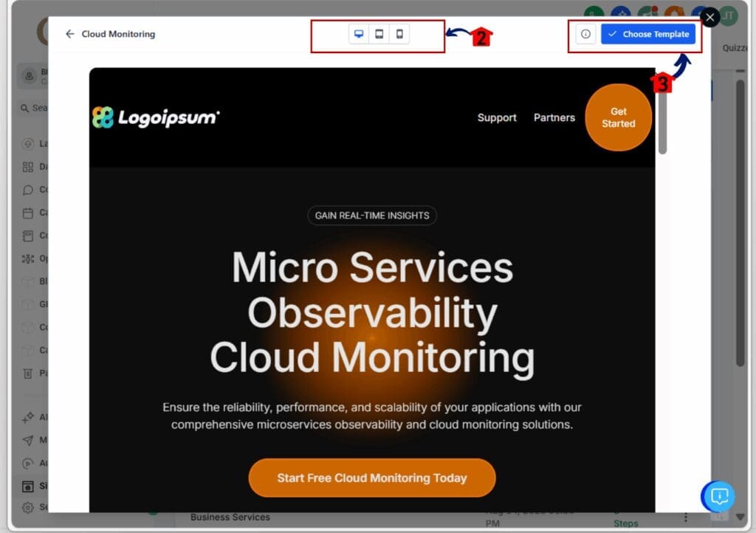Click the Cloud Monitoring title text
The image size is (756, 533).
(x=118, y=34)
